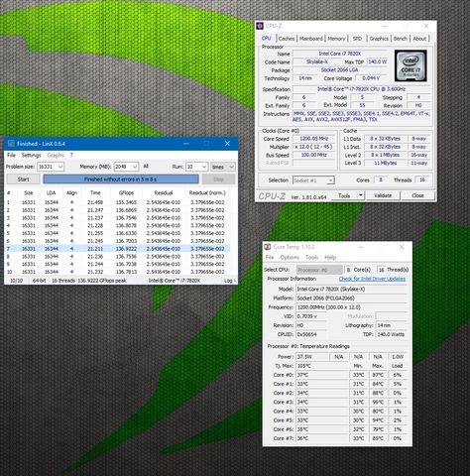Open the File menu in LinX

coord(11,155)
